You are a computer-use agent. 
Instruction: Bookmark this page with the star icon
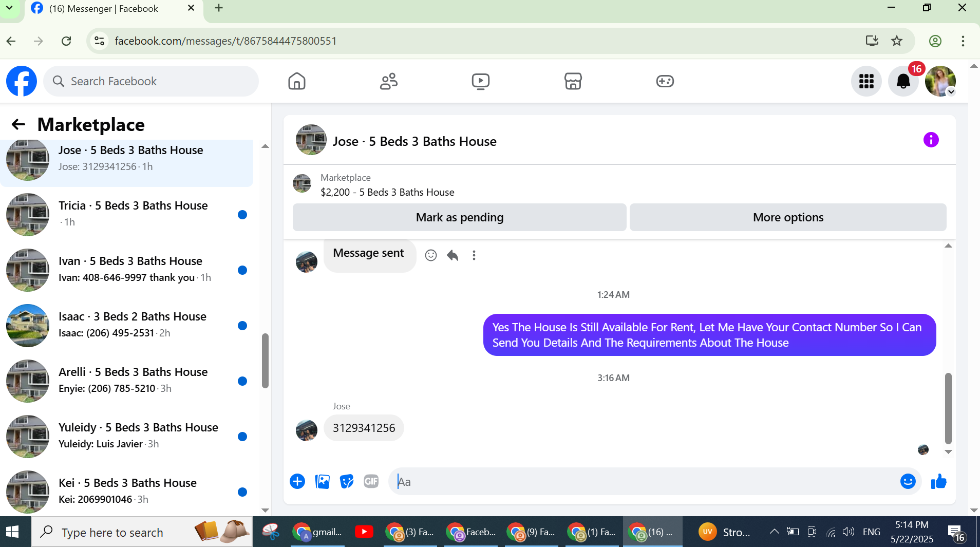point(897,41)
